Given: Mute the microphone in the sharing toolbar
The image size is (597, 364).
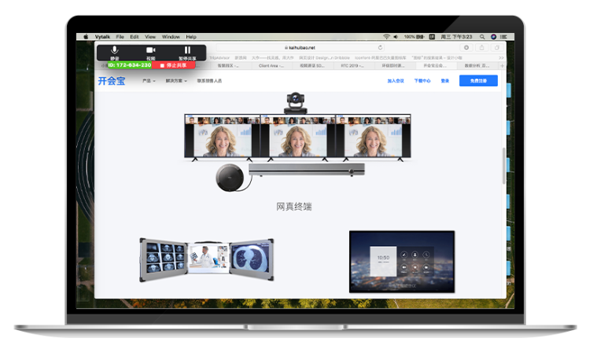Looking at the screenshot, I should [x=114, y=53].
